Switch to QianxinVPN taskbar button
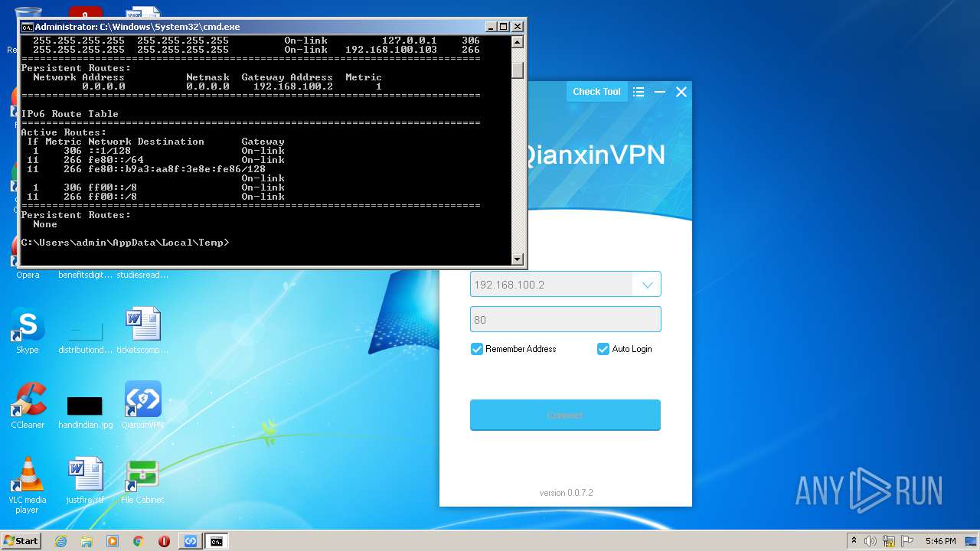This screenshot has height=551, width=980. 191,541
